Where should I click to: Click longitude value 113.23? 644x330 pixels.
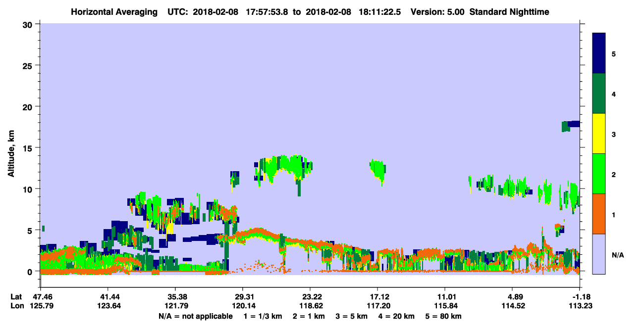(580, 306)
